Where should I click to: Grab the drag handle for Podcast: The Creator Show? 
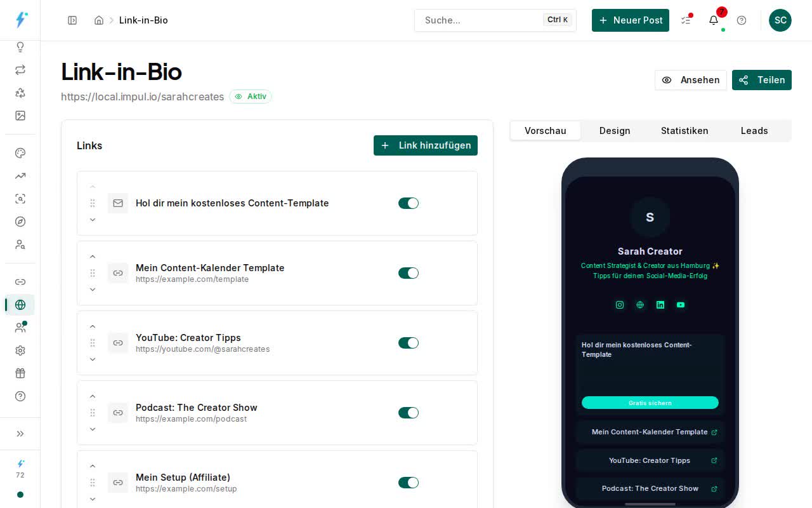point(93,413)
